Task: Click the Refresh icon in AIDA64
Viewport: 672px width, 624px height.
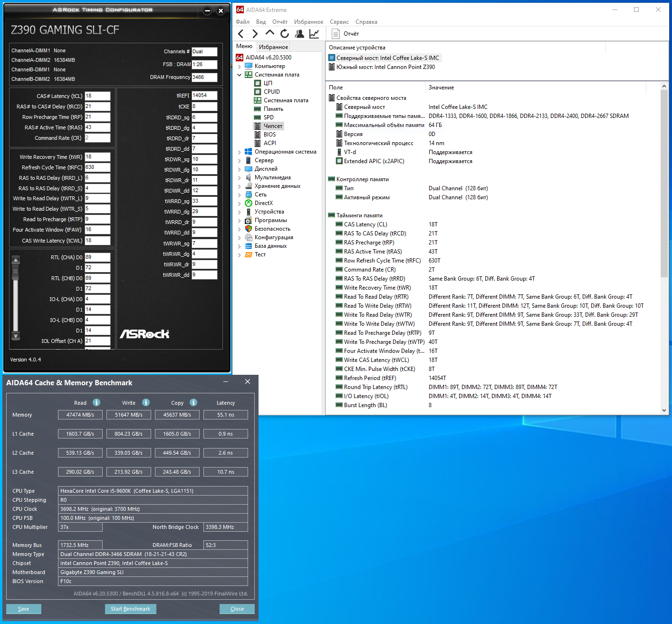Action: point(285,33)
